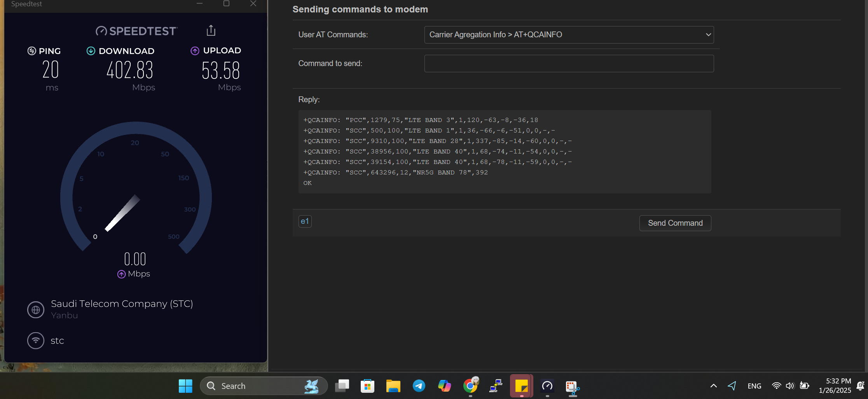The height and width of the screenshot is (399, 868).
Task: Click the volume tray icon
Action: click(790, 386)
